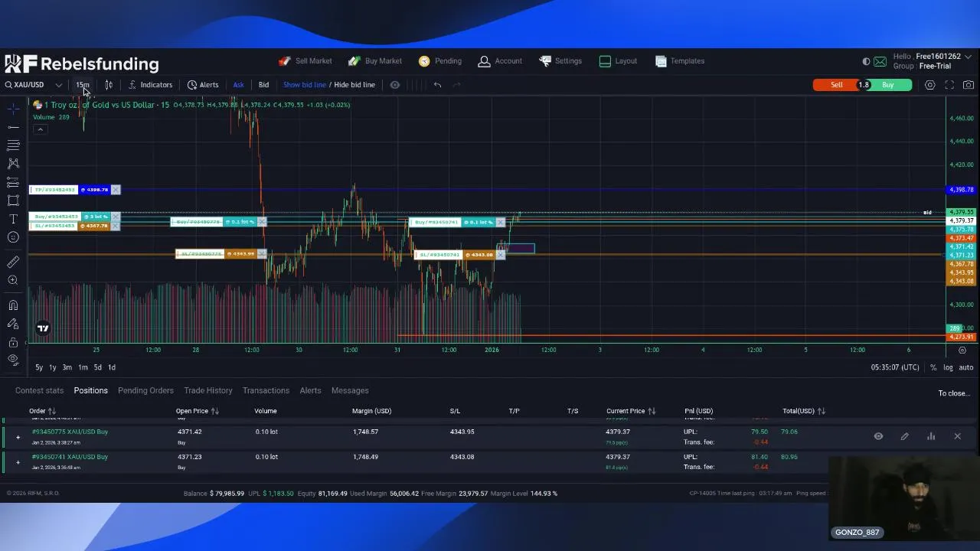Open the emoji icons tool

[13, 237]
